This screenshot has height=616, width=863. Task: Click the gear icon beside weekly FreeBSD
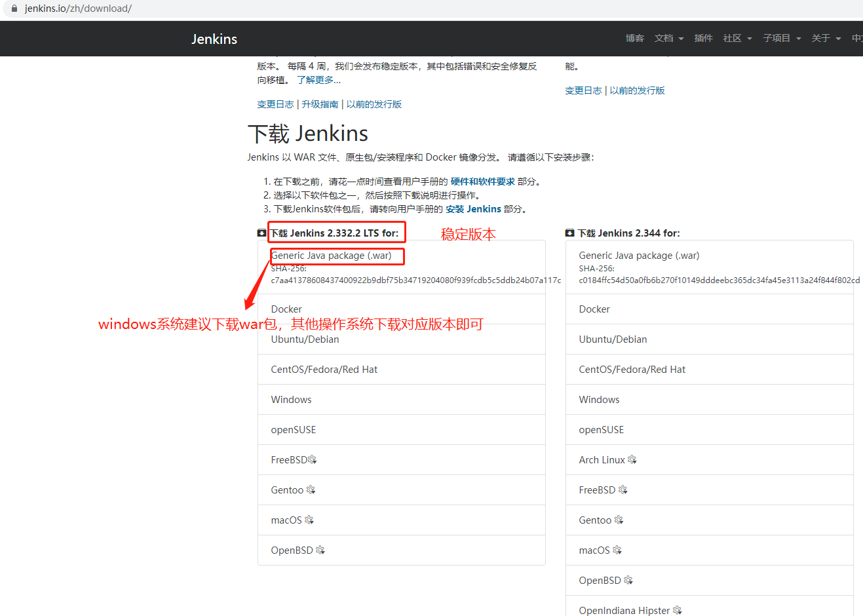623,490
